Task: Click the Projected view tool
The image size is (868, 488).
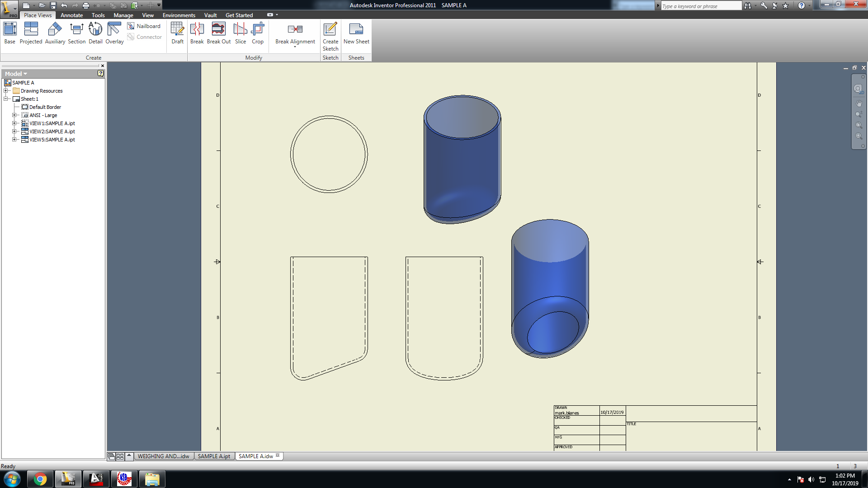Action: 31,33
